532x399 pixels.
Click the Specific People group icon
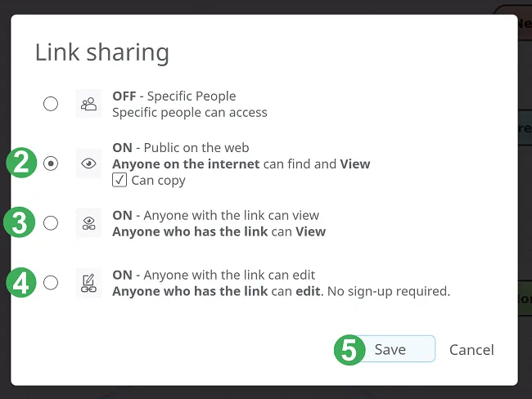pos(88,104)
